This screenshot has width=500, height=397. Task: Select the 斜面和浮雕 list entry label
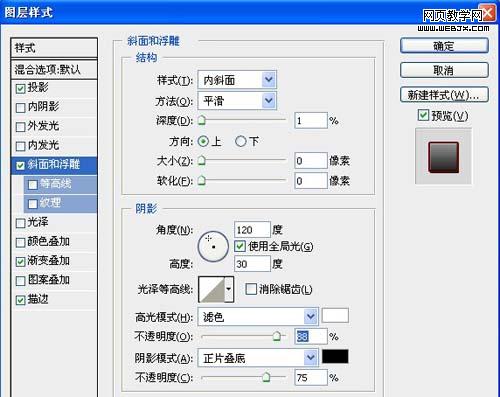click(54, 164)
